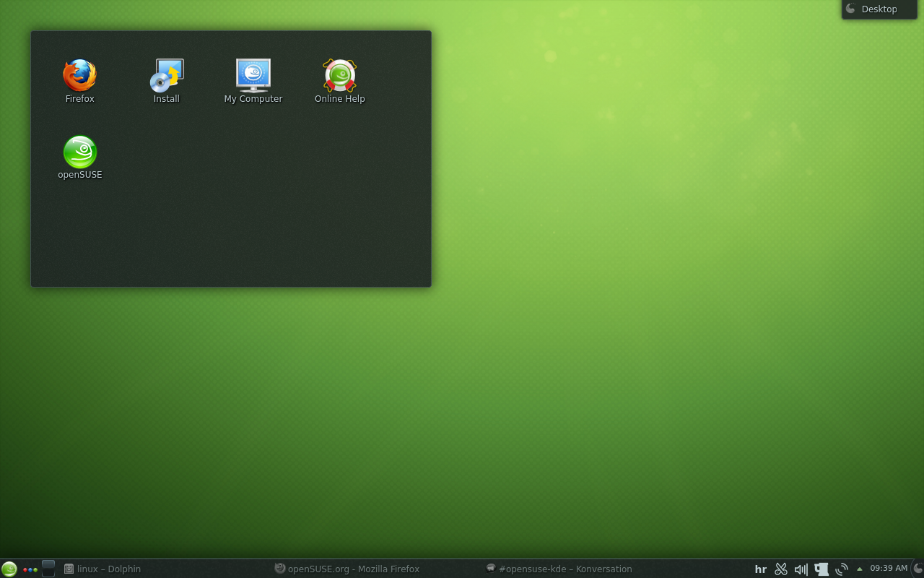Click the openSUSE desktop icon

(79, 152)
